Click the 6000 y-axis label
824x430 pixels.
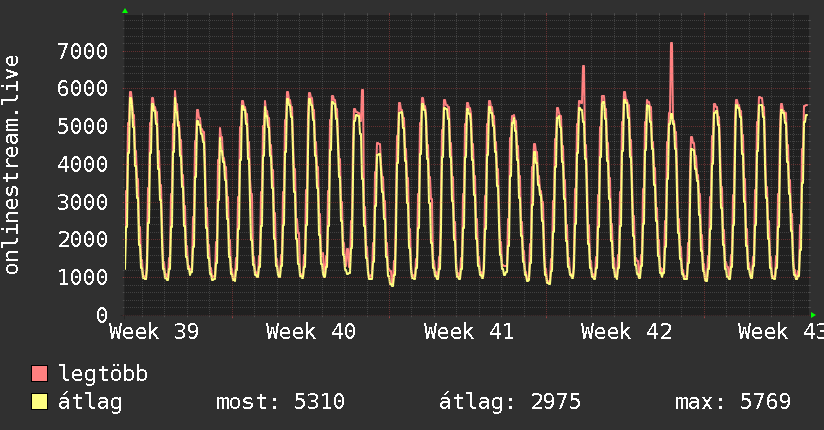point(83,88)
